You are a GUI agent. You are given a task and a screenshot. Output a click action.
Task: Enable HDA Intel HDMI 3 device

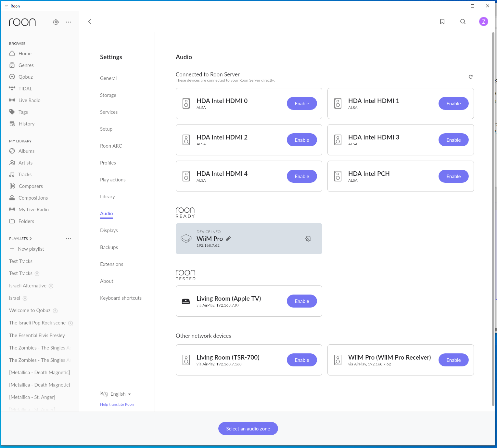tap(453, 140)
